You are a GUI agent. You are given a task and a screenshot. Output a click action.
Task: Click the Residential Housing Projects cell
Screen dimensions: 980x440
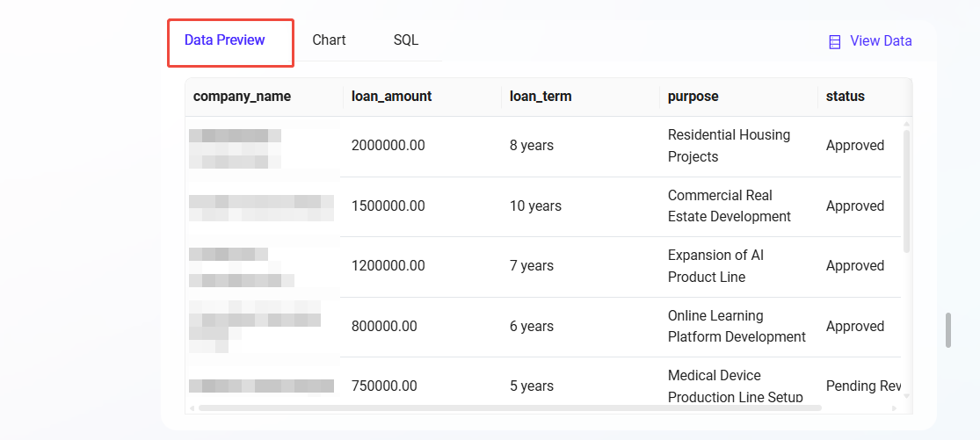(x=729, y=146)
